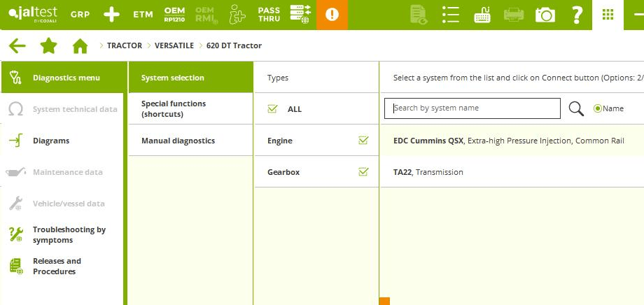Viewport: 644px width, 305px height.
Task: Take a screenshot with camera icon
Action: coord(545,15)
